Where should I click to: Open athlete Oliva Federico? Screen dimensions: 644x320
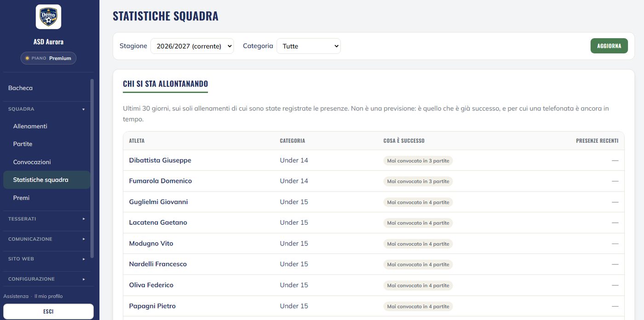pos(151,285)
